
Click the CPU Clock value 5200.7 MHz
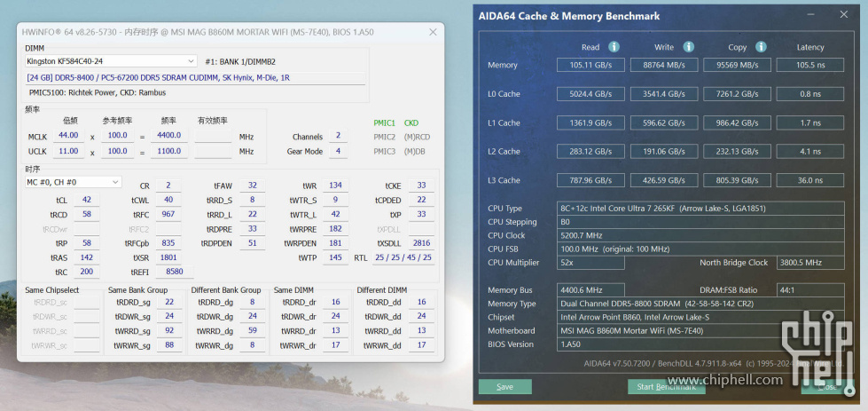(700, 235)
